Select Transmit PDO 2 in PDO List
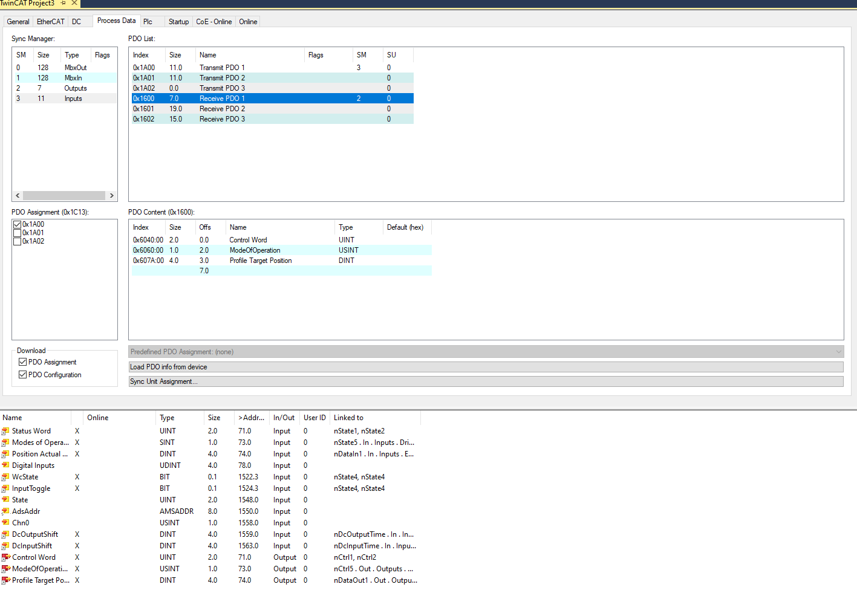 tap(272, 78)
